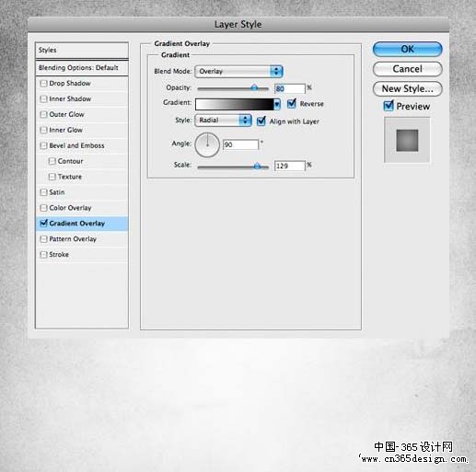Click the Opacity slider handle

coord(254,87)
